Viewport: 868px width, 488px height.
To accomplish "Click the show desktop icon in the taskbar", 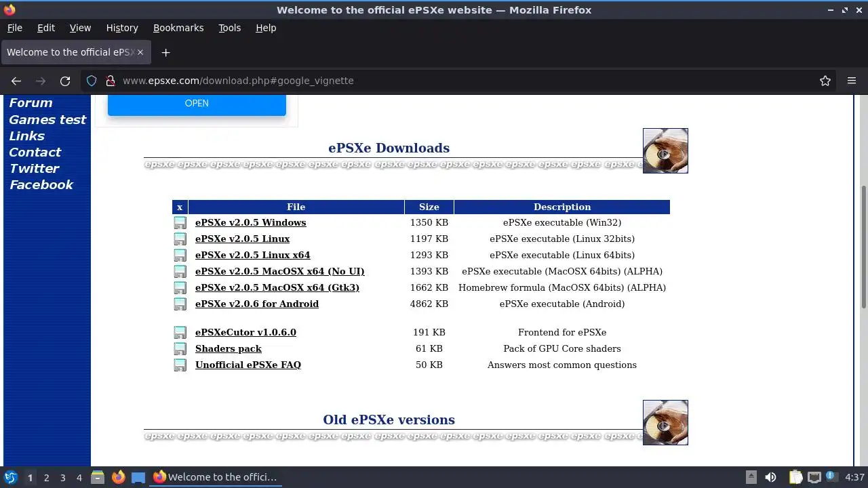I will 138,477.
